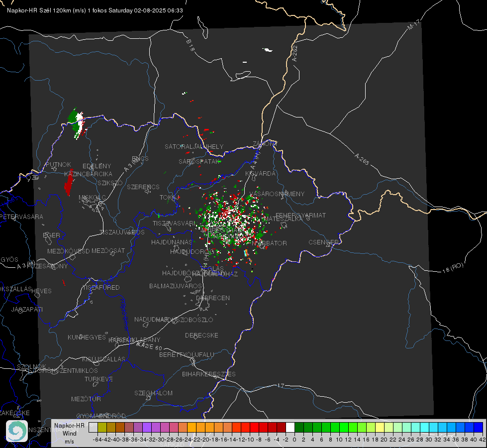Click the SZIKSZÓ label
Viewport: 487px width, 448px height.
[110, 183]
